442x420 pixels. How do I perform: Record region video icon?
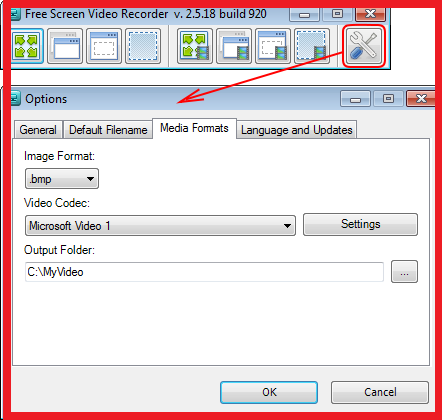[312, 46]
